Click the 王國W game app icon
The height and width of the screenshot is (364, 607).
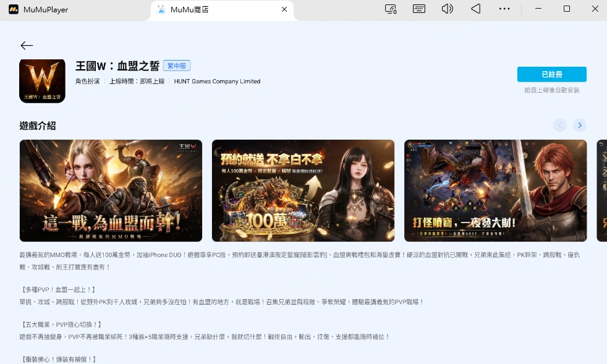click(x=42, y=81)
